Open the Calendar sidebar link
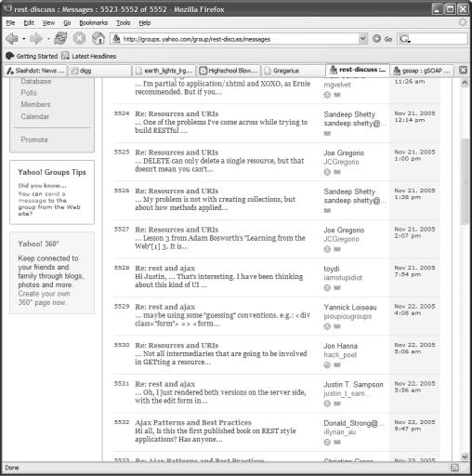 pyautogui.click(x=35, y=116)
